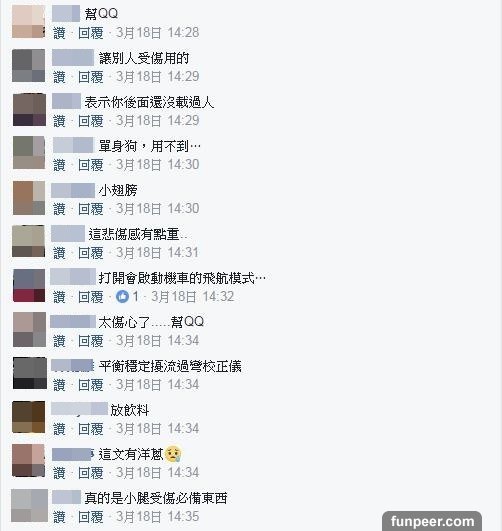Reply to the 單身狗，用不到 comment
Viewport: 502px width, 531px height.
click(x=90, y=165)
